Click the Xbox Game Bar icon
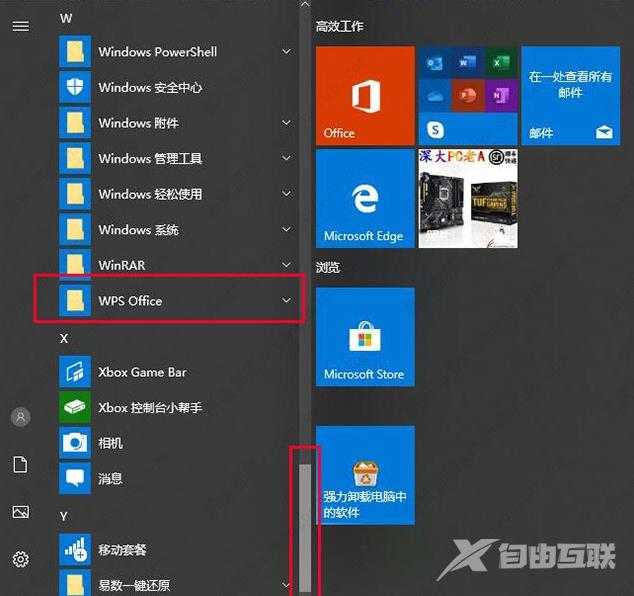Image resolution: width=634 pixels, height=596 pixels. click(75, 372)
